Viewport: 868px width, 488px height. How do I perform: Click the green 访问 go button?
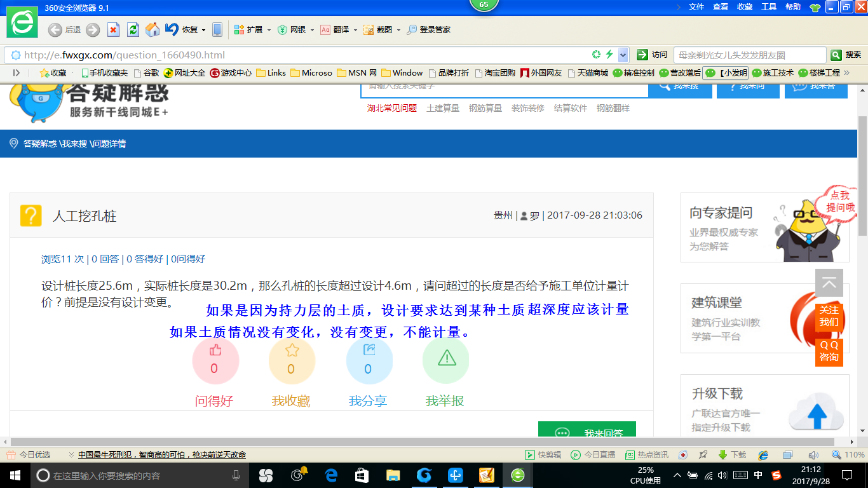652,55
